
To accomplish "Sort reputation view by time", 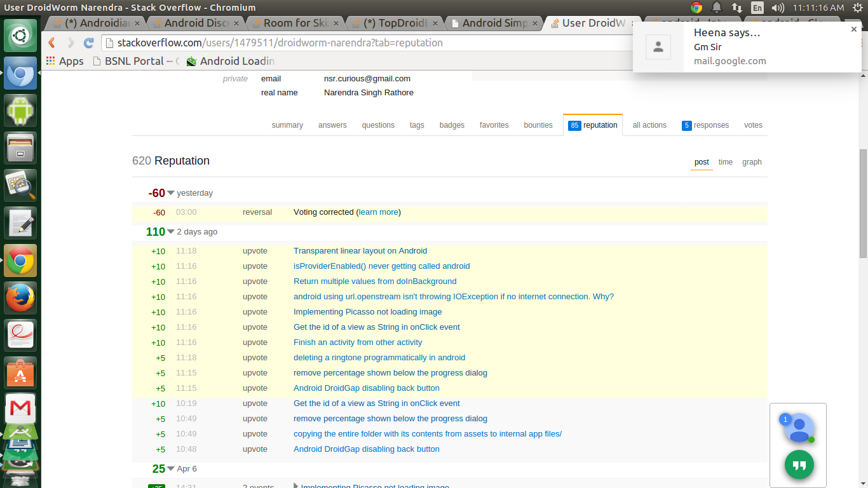I will [725, 162].
